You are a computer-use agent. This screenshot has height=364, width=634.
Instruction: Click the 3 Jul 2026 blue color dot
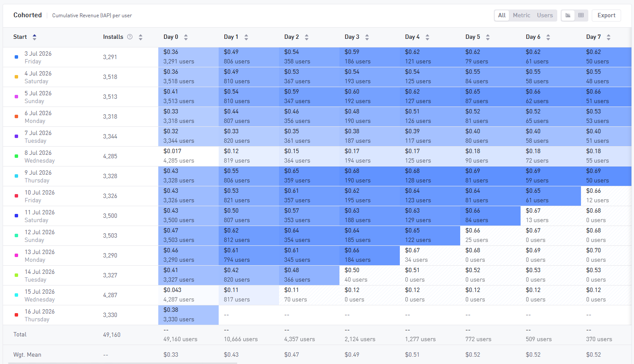click(x=16, y=57)
